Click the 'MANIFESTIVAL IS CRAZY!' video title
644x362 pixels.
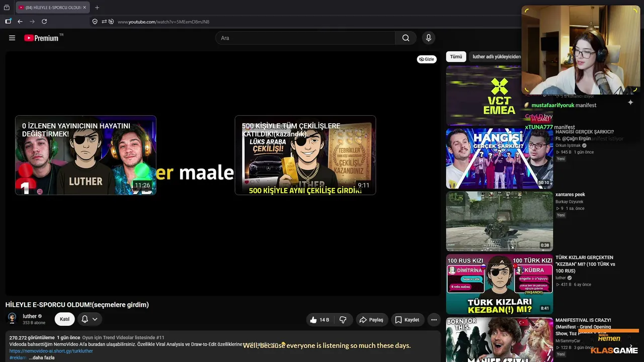click(x=584, y=327)
